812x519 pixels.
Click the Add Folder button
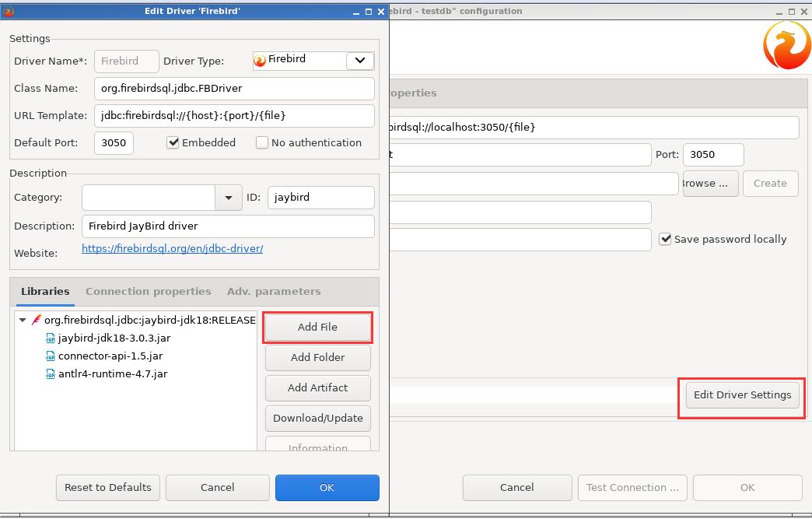click(x=317, y=357)
